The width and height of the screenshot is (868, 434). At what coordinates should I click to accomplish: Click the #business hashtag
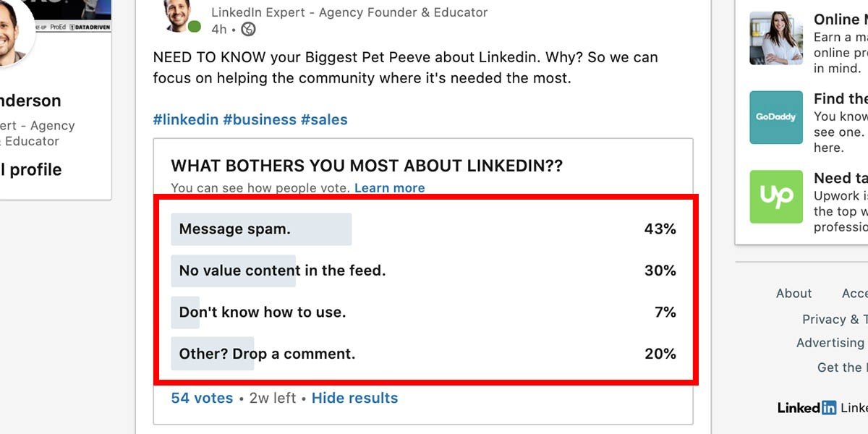point(260,119)
